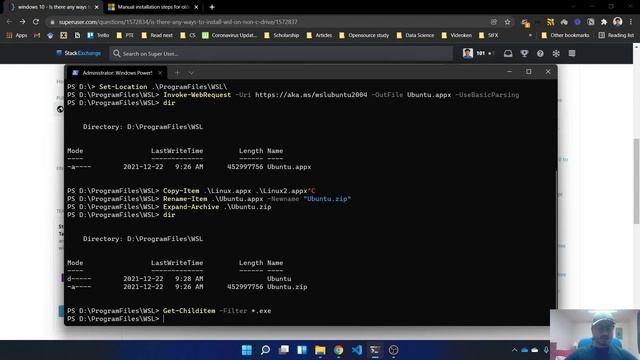Open the Chrome profile avatar
640x360 pixels.
[x=618, y=22]
